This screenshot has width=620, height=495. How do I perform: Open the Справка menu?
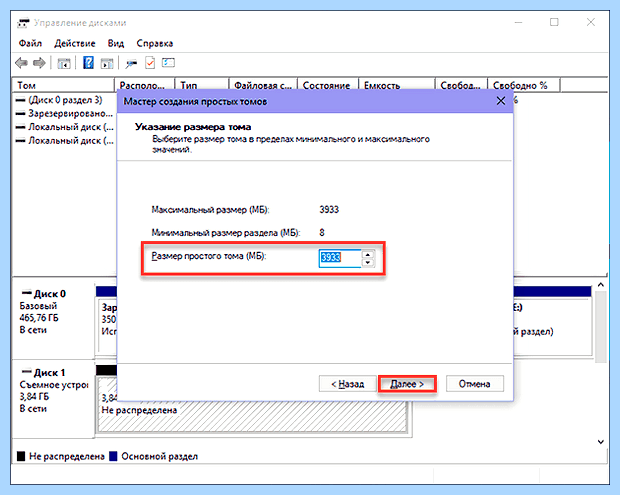pyautogui.click(x=155, y=43)
